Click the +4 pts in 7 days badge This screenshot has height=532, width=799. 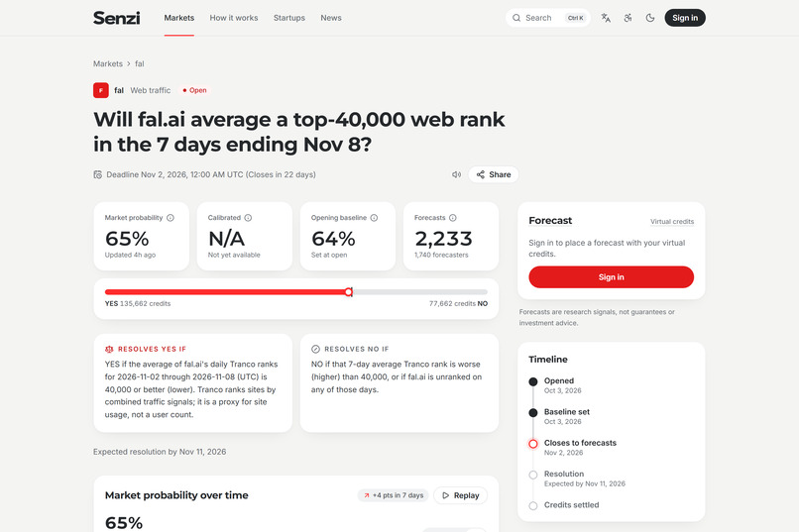393,495
